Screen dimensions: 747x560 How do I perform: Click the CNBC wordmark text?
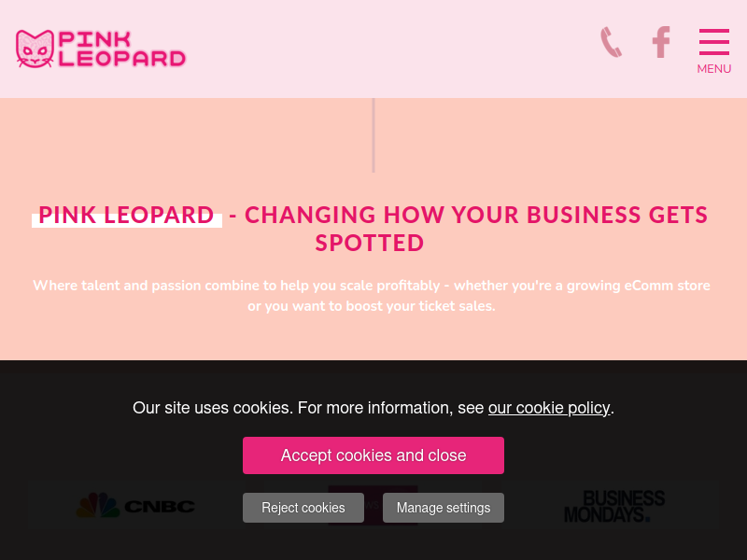click(x=160, y=506)
